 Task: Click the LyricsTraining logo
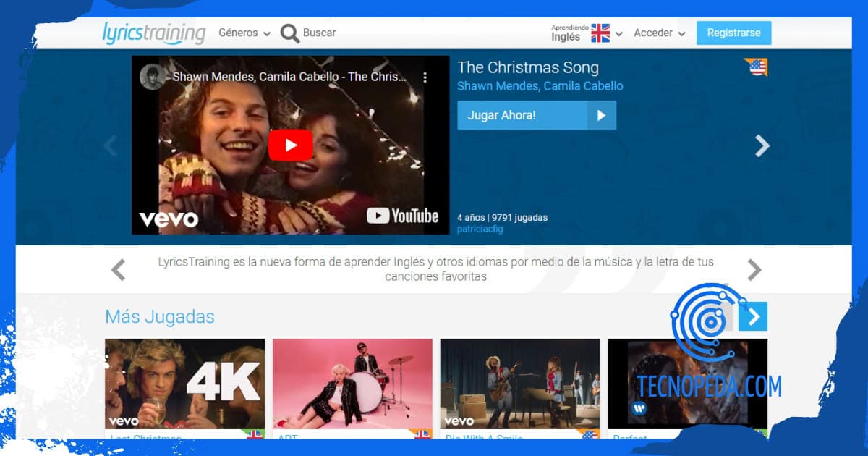point(154,33)
